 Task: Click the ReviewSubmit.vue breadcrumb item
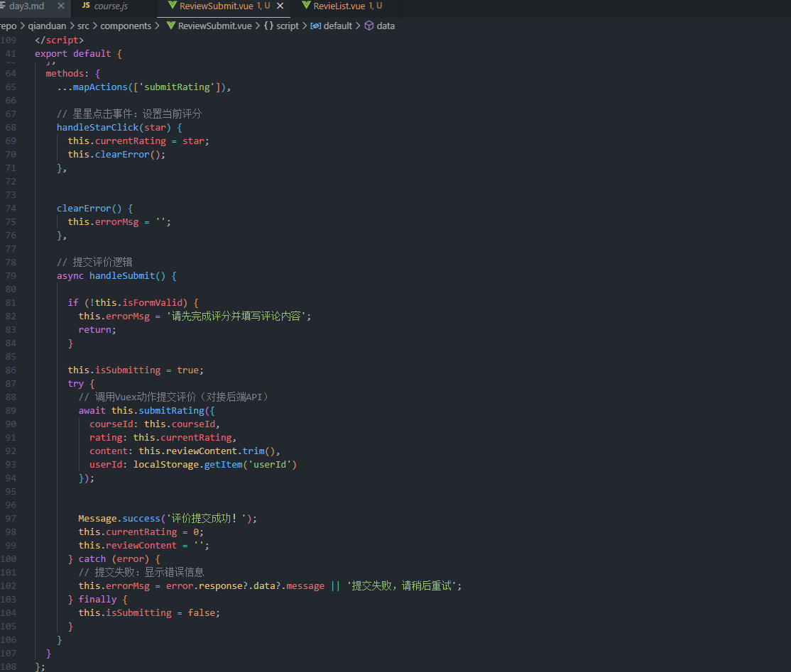[215, 26]
